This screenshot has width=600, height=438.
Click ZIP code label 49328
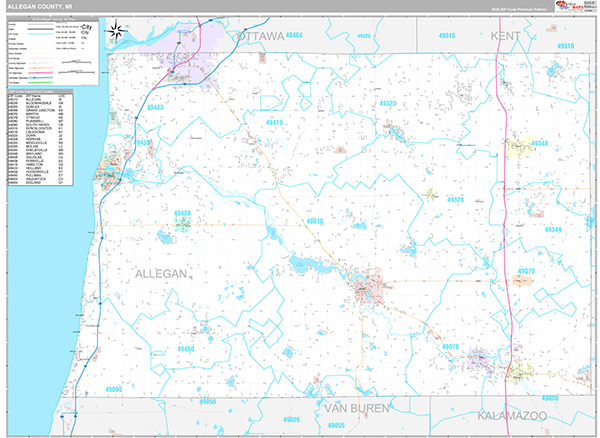(455, 200)
